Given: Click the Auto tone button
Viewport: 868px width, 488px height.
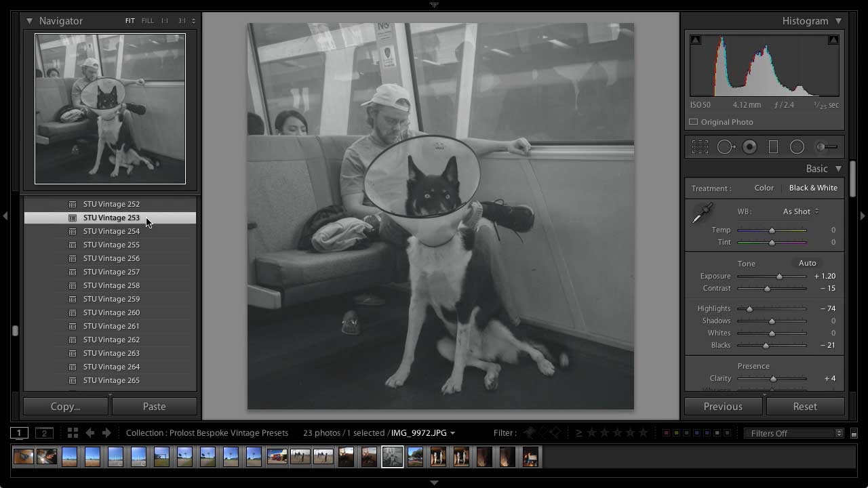Looking at the screenshot, I should 807,263.
